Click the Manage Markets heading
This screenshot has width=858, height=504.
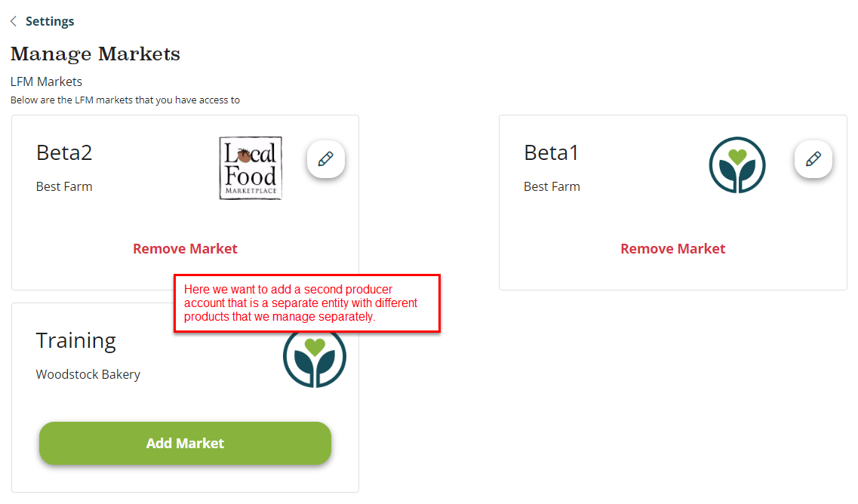[x=95, y=54]
